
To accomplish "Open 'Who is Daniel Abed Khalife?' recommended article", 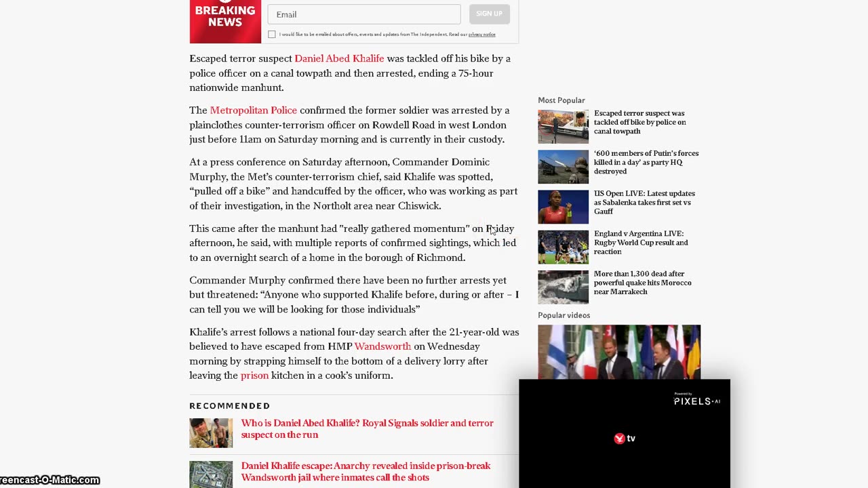I will pyautogui.click(x=368, y=428).
